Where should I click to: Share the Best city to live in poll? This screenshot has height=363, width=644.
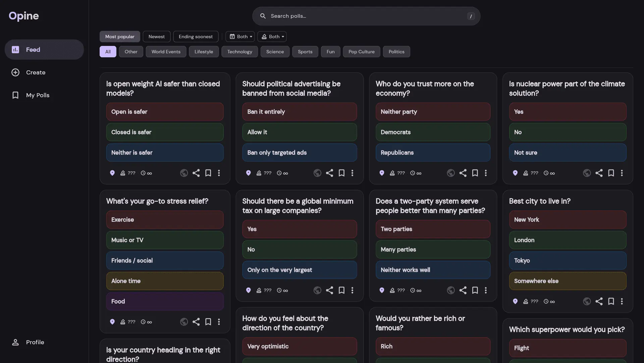click(x=599, y=301)
